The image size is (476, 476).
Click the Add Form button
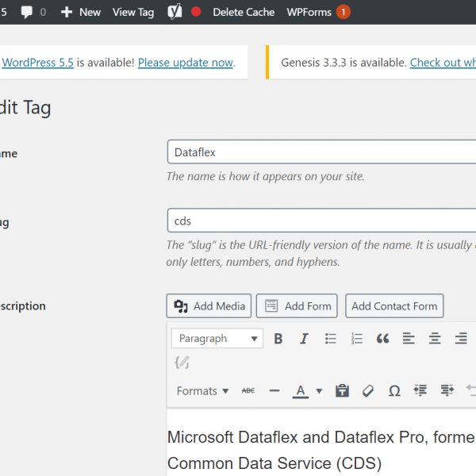(x=297, y=306)
